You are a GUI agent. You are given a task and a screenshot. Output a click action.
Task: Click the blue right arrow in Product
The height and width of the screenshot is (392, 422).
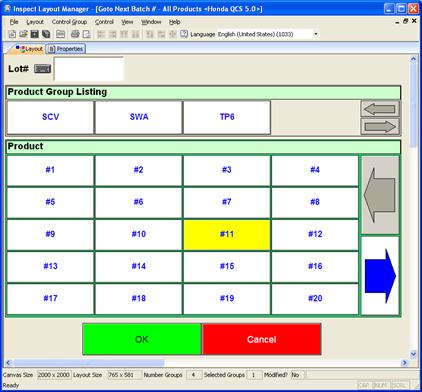(380, 276)
